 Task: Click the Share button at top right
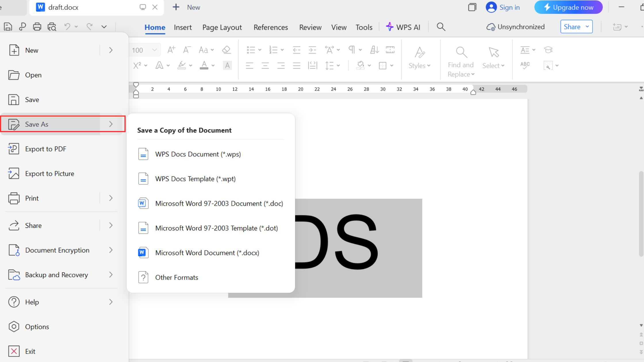[x=576, y=27]
